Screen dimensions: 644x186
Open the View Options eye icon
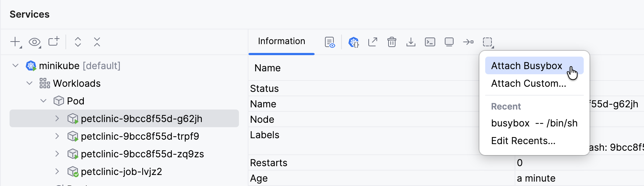(35, 42)
